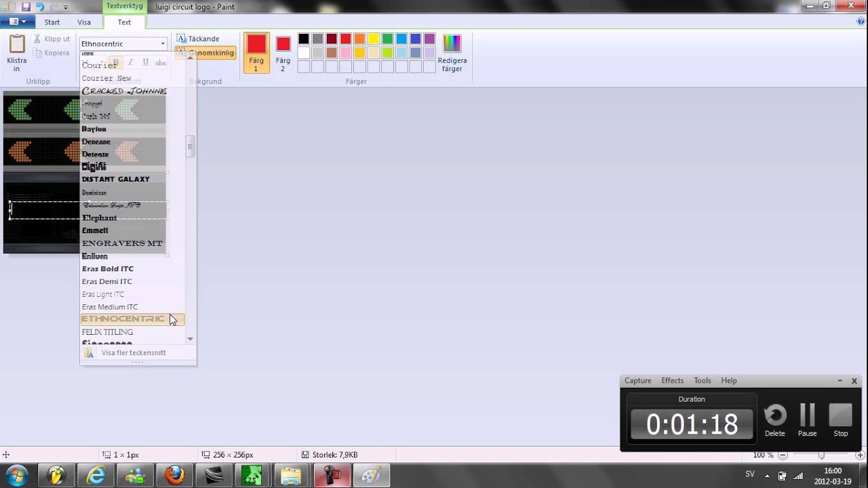
Task: Open Firefox from taskbar
Action: (174, 476)
